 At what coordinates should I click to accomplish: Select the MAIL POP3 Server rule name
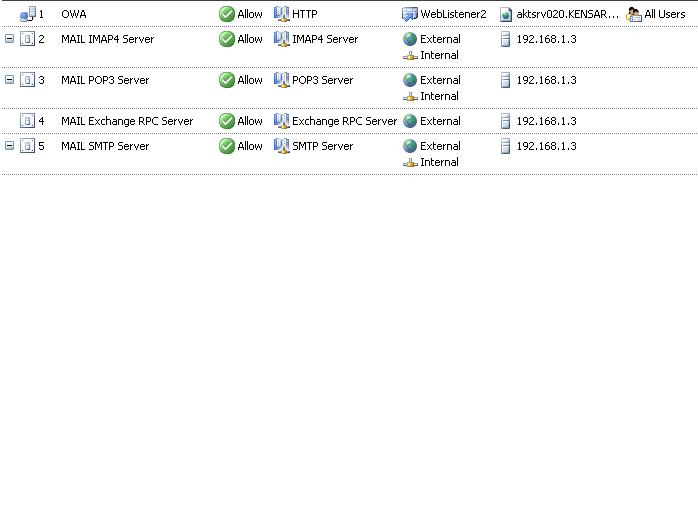[x=105, y=80]
